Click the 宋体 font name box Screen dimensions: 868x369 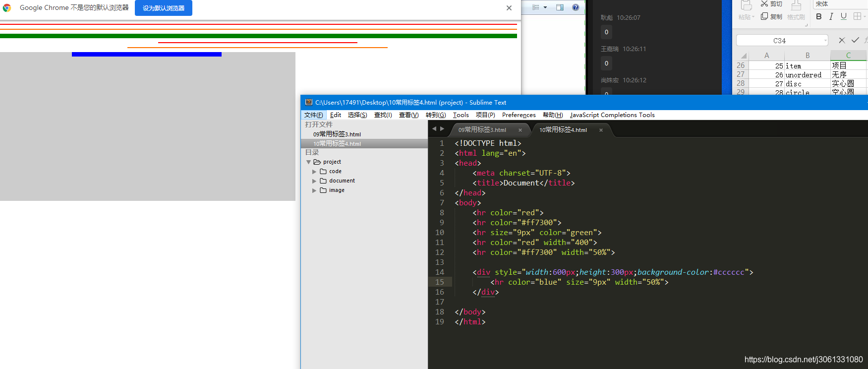tap(840, 4)
